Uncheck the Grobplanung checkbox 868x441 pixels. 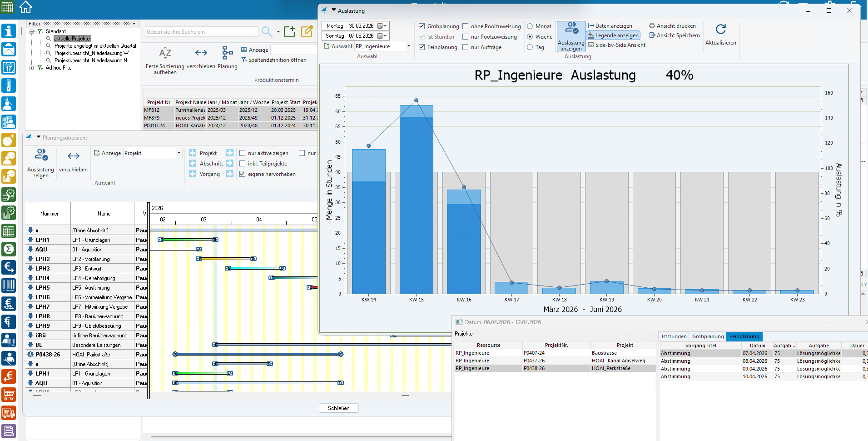tap(422, 26)
